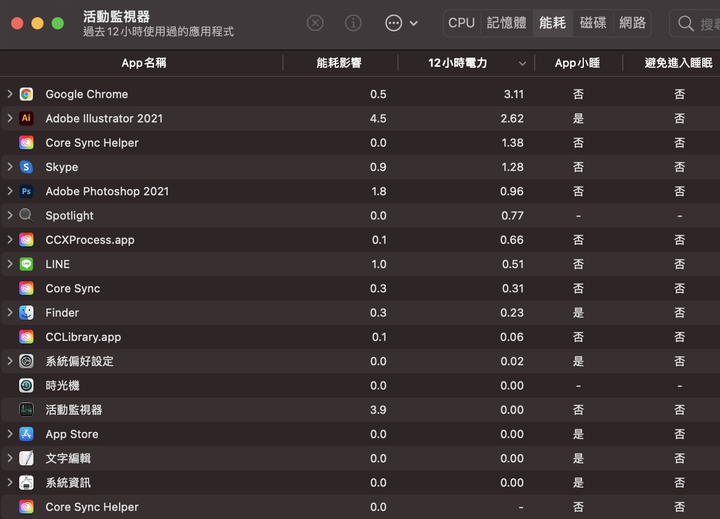
Task: Switch to the 磁碟 tab
Action: click(593, 23)
